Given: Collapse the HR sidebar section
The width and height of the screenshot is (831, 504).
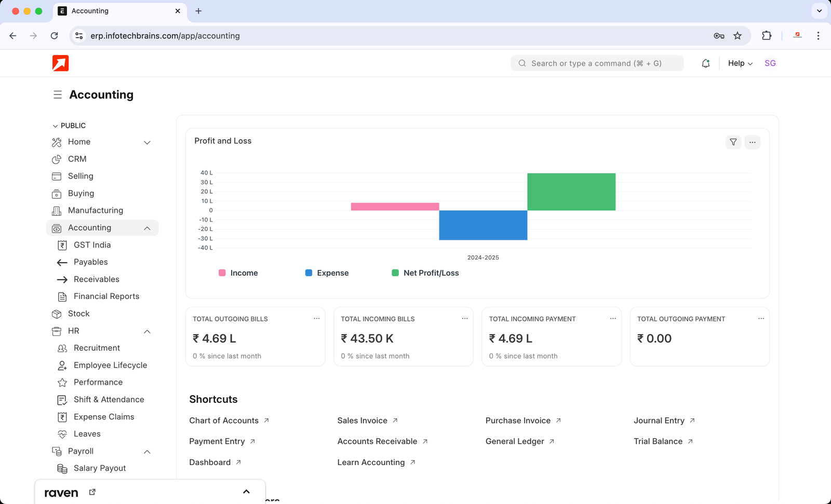Looking at the screenshot, I should coord(147,332).
